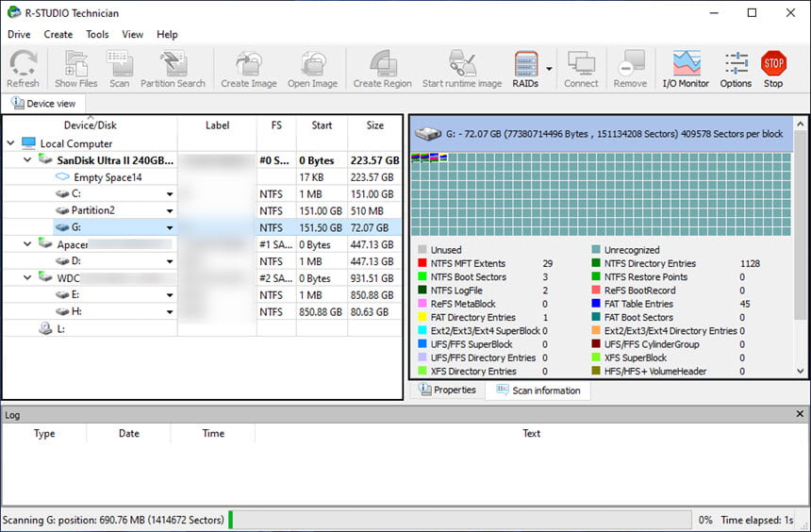Screen dimensions: 811x532
Task: Click scan panel scrollbar down arrow
Action: point(801,371)
